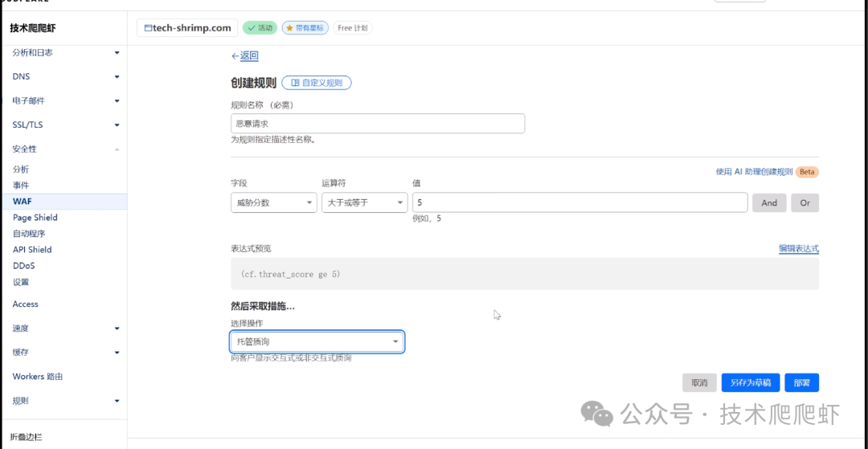Open 分析 under security menu
This screenshot has height=449, width=868.
pos(21,169)
